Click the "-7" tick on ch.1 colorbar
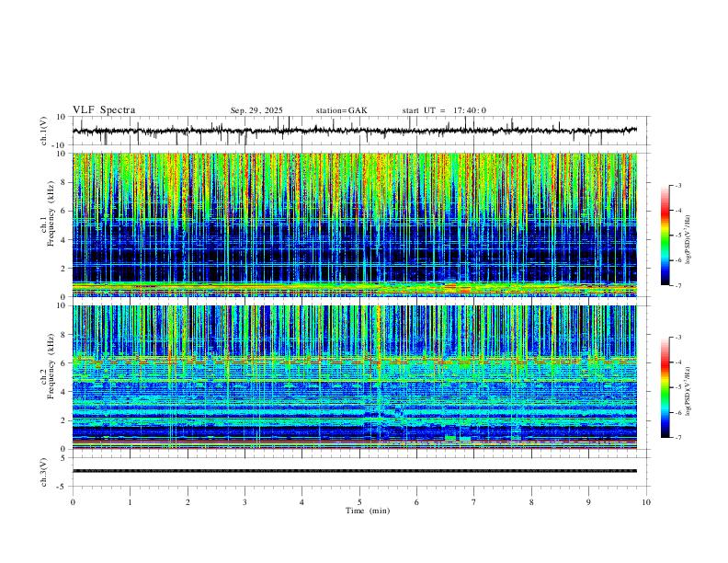The height and width of the screenshot is (563, 728). [x=677, y=286]
